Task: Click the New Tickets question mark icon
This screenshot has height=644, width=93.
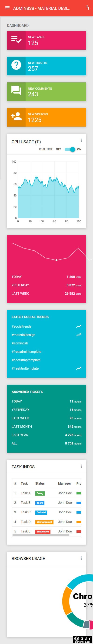Action: point(16,65)
